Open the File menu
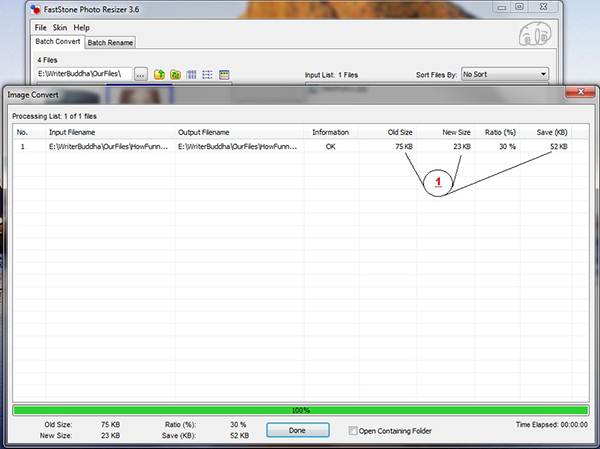The width and height of the screenshot is (600, 449). 40,28
